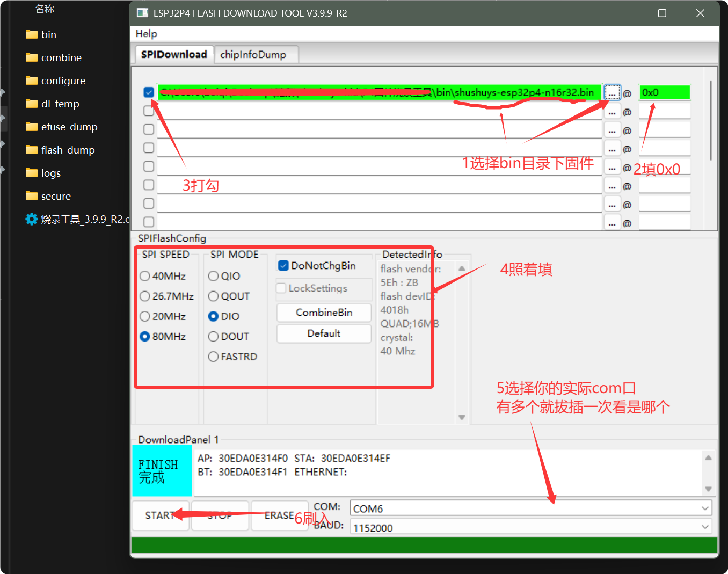The width and height of the screenshot is (728, 574).
Task: Select the efuse_dump folder icon
Action: (x=32, y=127)
